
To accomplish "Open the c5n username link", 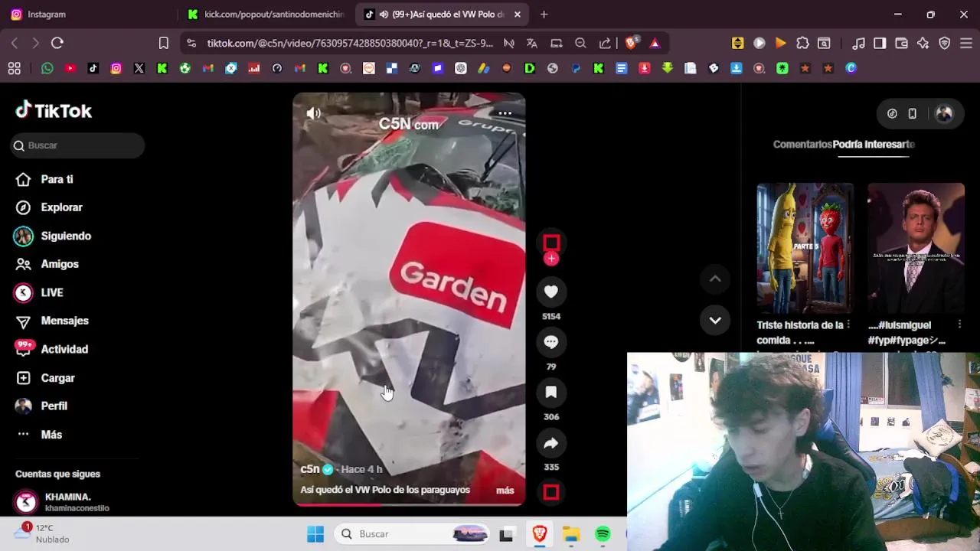I will click(x=310, y=469).
